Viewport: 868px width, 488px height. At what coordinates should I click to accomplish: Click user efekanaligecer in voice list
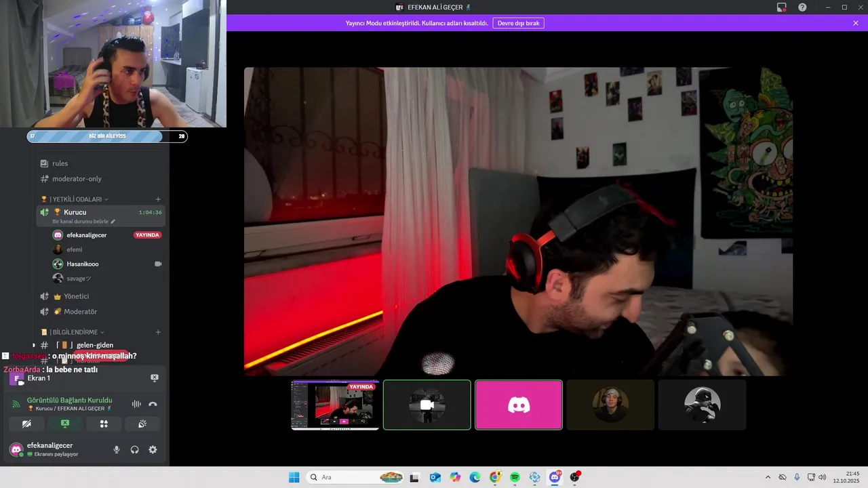tap(86, 235)
